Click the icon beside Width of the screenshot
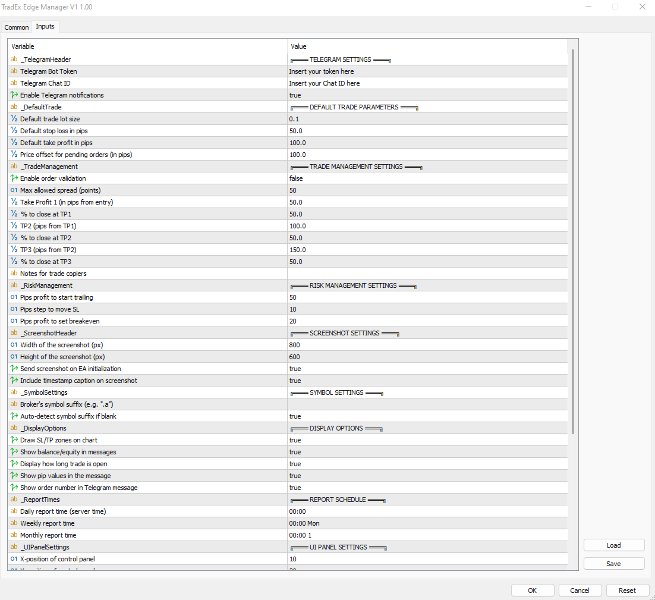 14,345
